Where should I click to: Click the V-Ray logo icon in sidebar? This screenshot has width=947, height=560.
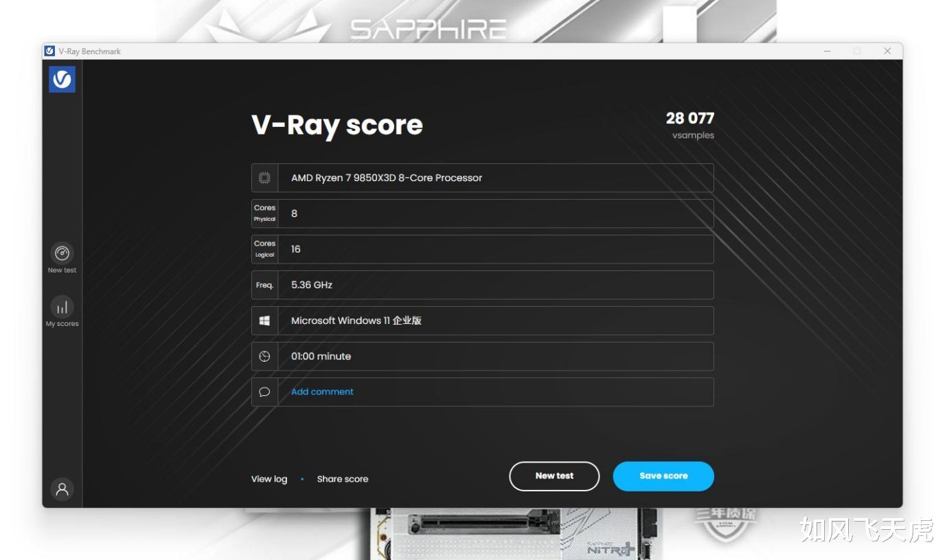click(x=62, y=80)
